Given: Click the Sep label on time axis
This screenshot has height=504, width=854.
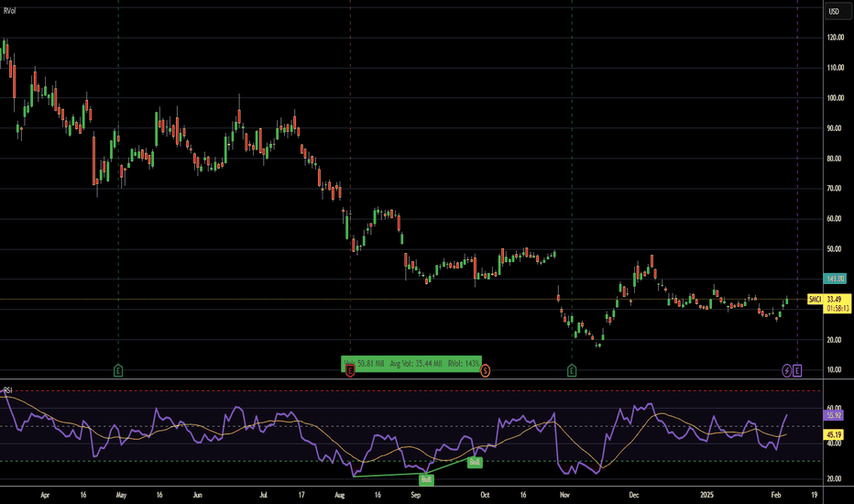Looking at the screenshot, I should pos(416,495).
